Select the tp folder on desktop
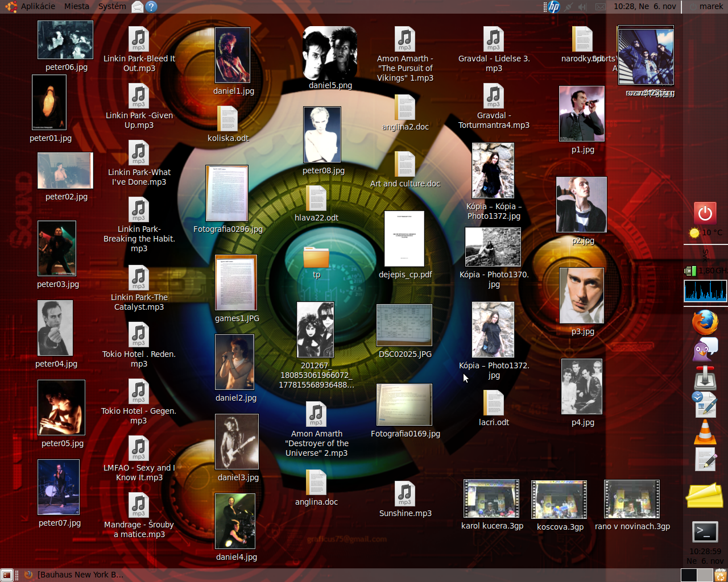This screenshot has height=582, width=728. point(316,257)
